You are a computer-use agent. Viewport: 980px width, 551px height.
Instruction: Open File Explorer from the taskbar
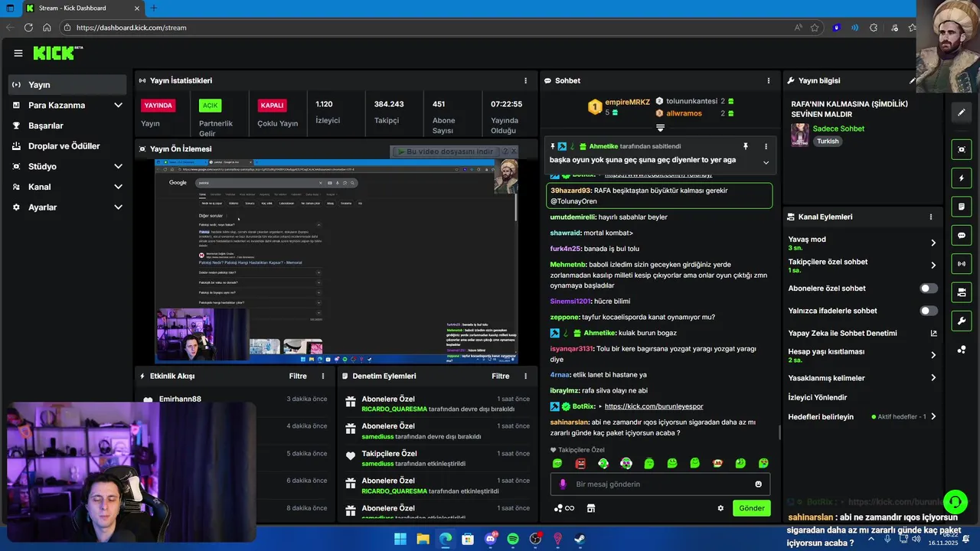point(423,539)
